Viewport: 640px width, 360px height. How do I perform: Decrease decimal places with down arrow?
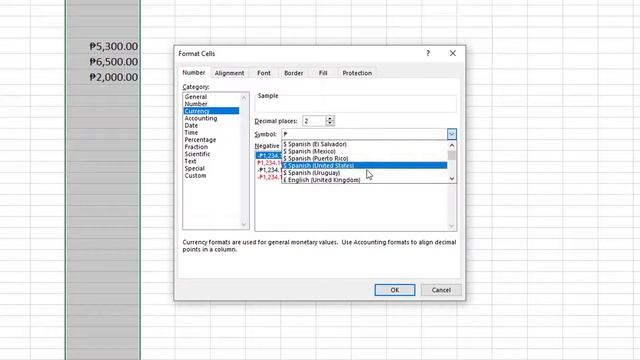pos(330,123)
